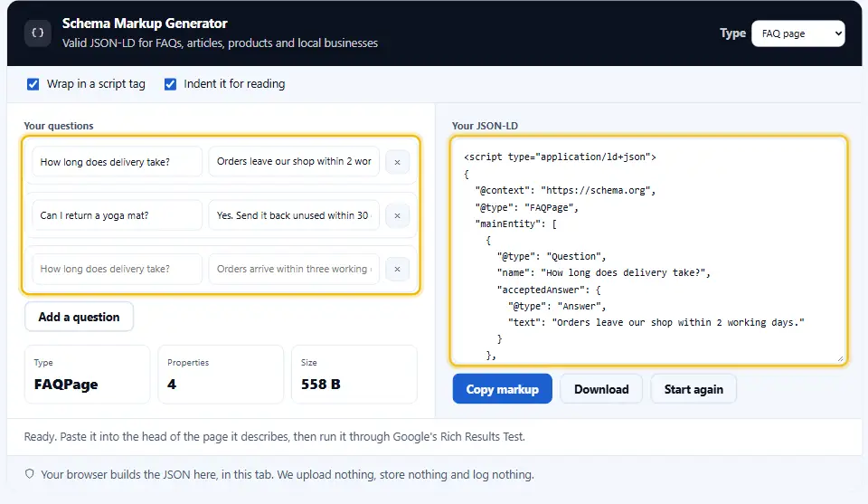This screenshot has height=504, width=868.
Task: Click the Copy markup button
Action: pyautogui.click(x=502, y=389)
